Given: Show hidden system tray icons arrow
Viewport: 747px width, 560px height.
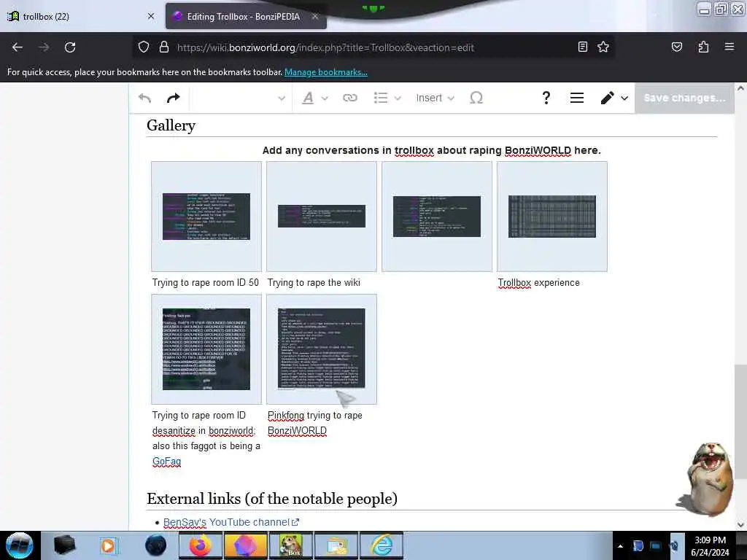Looking at the screenshot, I should [x=620, y=546].
